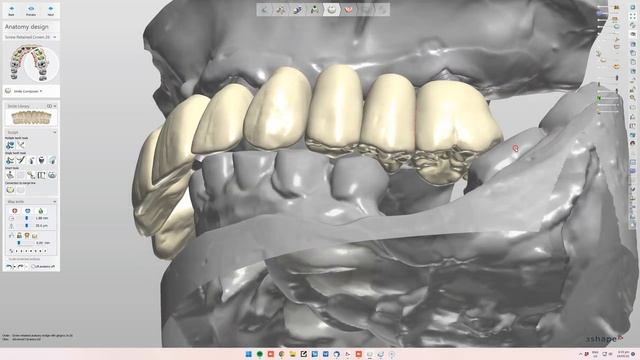Screen dimensions: 640x360
Task: Toggle the wax knife padlock icon
Action: pyautogui.click(x=19, y=236)
